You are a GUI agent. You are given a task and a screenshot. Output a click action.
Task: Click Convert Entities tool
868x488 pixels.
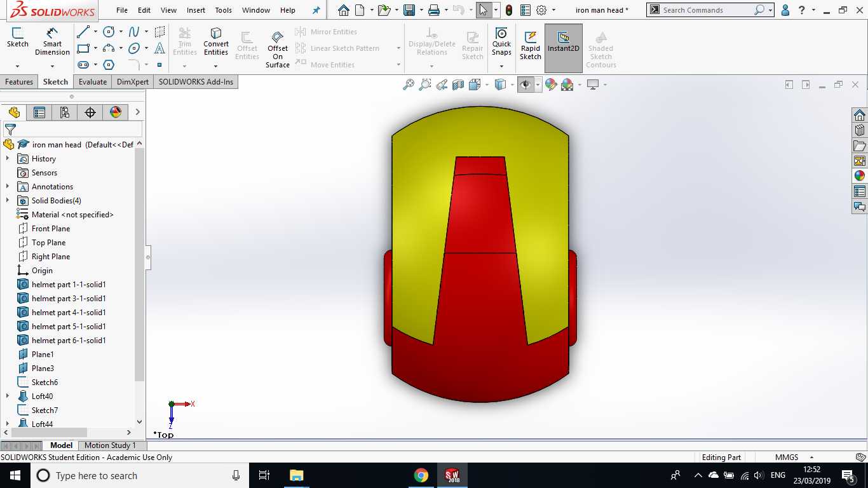216,42
